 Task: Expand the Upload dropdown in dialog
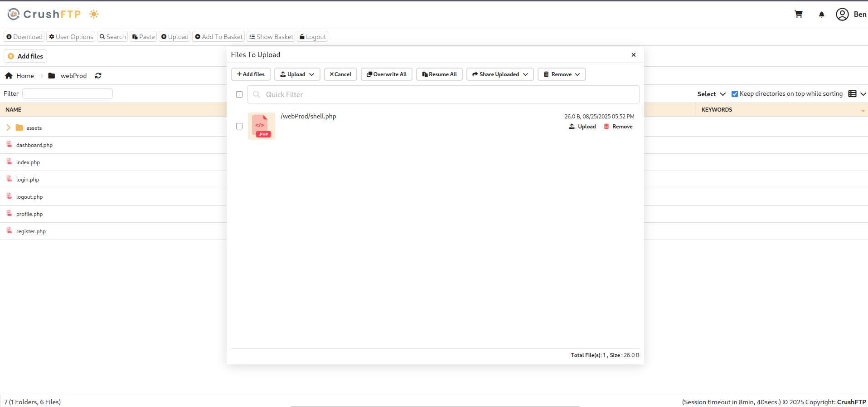297,74
